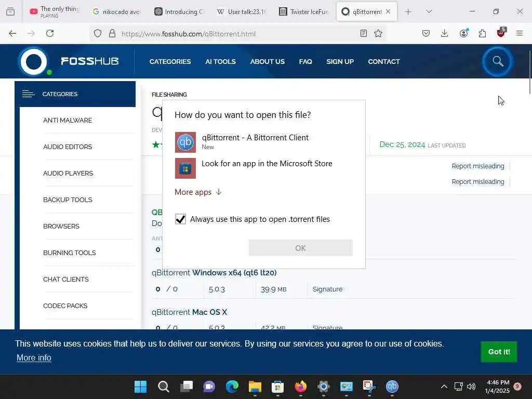Screen dimensions: 532x399
Task: Click the browser forward arrow
Action: pyautogui.click(x=31, y=33)
